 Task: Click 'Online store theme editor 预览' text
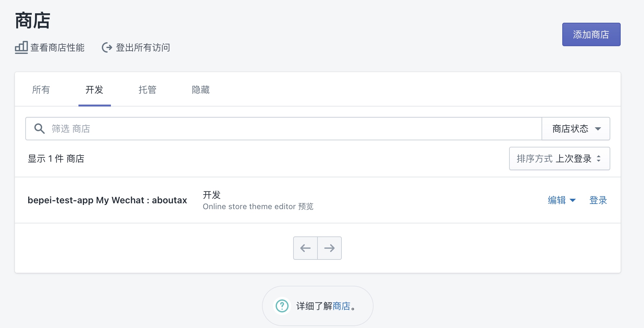(258, 207)
